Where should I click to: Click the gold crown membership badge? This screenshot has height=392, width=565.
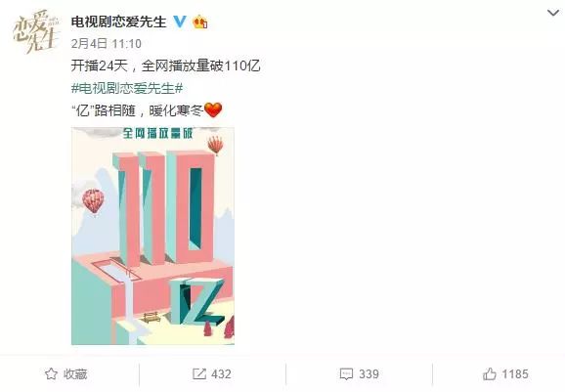coord(200,22)
